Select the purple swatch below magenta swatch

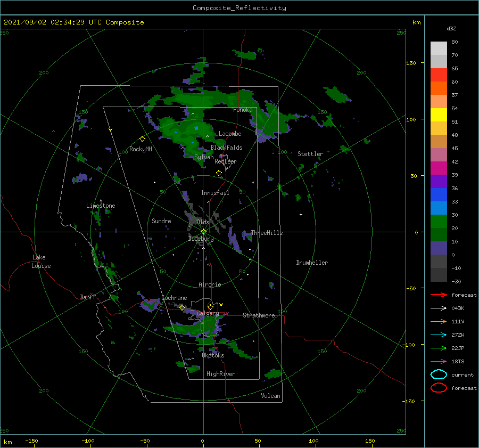[x=439, y=182]
